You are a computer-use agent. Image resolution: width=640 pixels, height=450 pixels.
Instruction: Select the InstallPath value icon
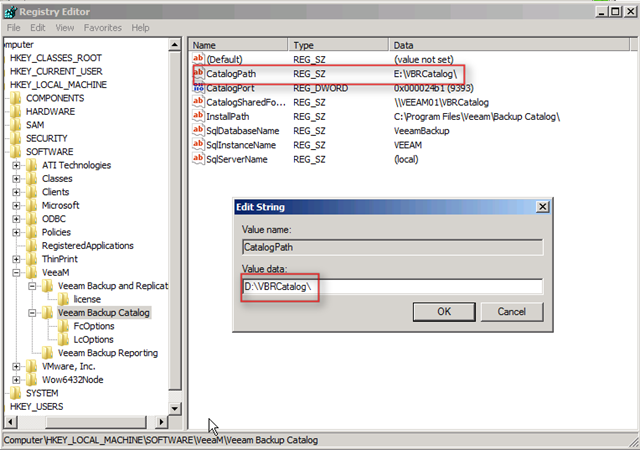197,116
